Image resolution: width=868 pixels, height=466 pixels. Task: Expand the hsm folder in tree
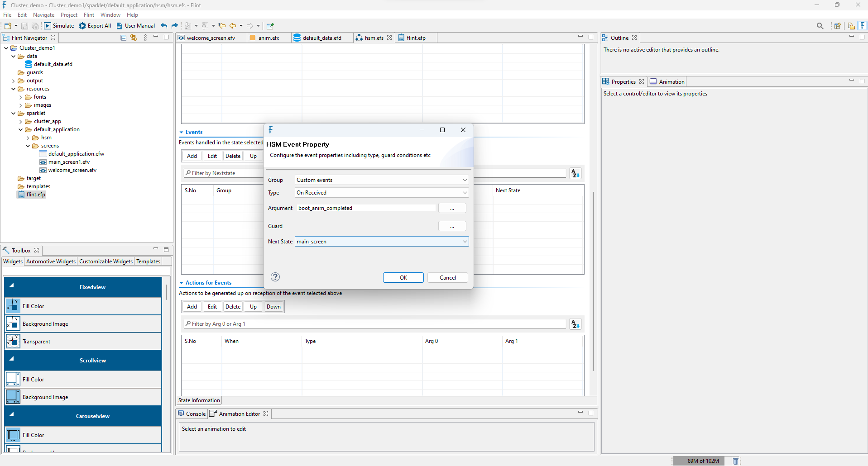(x=28, y=138)
